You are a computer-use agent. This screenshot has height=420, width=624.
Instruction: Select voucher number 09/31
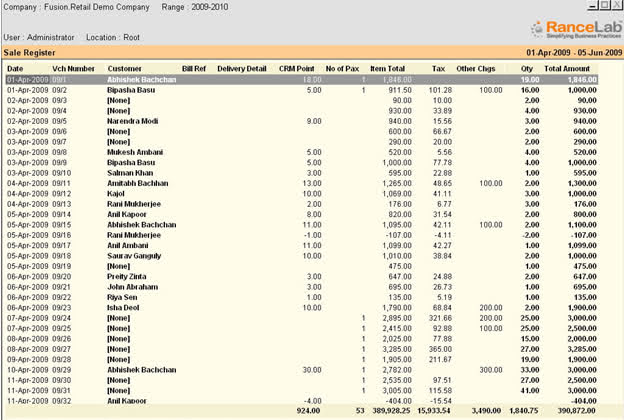61,390
